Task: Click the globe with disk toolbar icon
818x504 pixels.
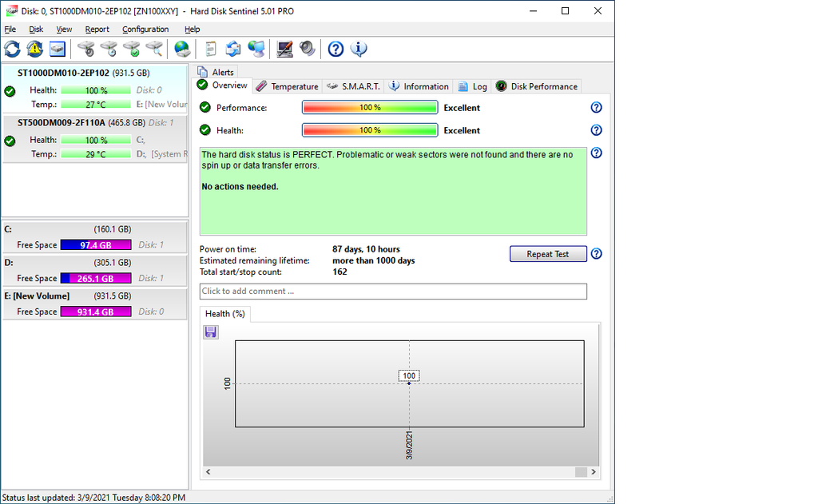Action: 182,50
